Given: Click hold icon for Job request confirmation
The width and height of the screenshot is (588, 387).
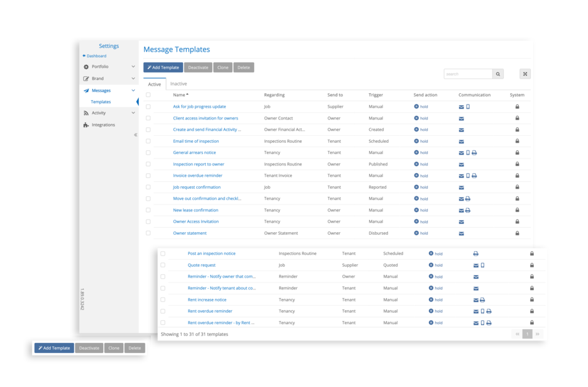Looking at the screenshot, I should point(416,187).
